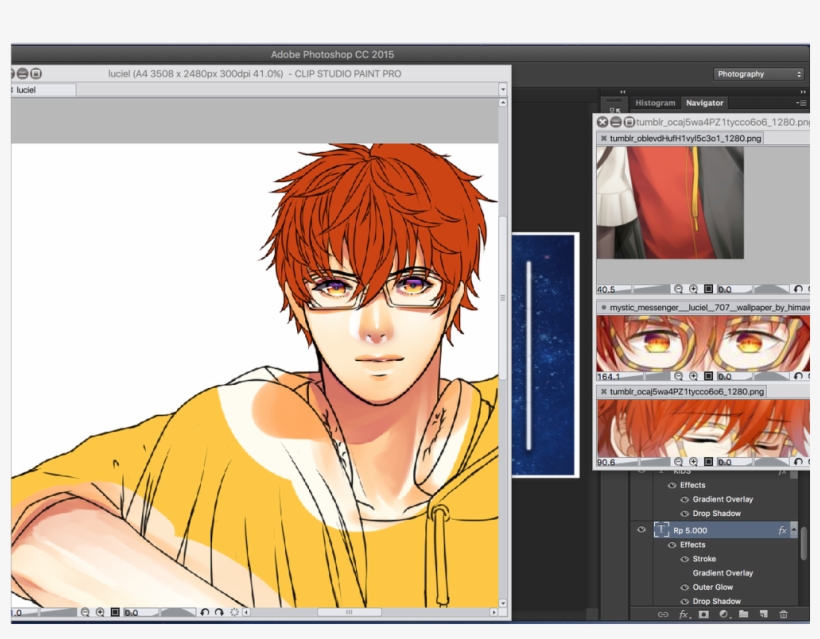Zoom out on the luciel canvas
The width and height of the screenshot is (820, 639).
pos(85,612)
